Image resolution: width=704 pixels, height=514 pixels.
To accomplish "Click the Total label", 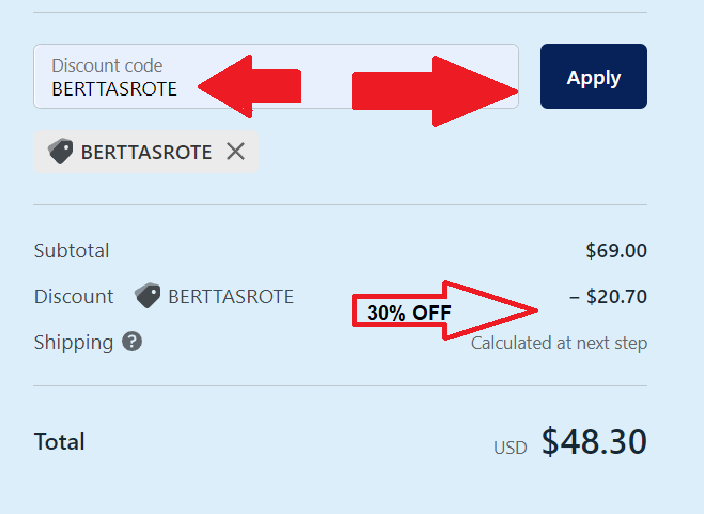I will [59, 442].
